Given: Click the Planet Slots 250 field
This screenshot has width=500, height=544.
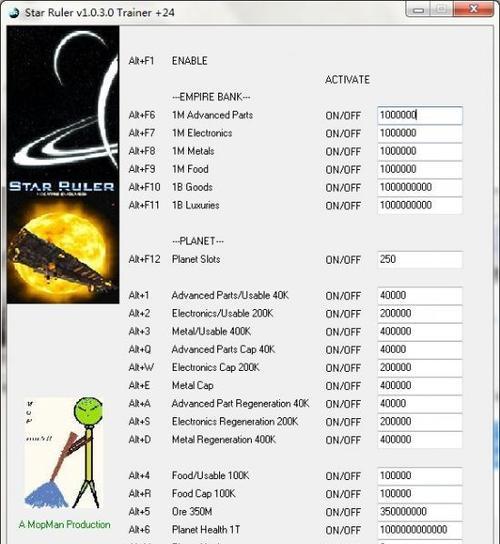Looking at the screenshot, I should pyautogui.click(x=420, y=260).
